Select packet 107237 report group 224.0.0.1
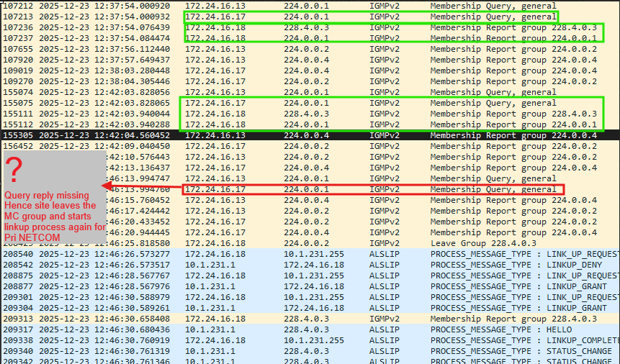Image resolution: width=620 pixels, height=364 pixels. coord(310,38)
